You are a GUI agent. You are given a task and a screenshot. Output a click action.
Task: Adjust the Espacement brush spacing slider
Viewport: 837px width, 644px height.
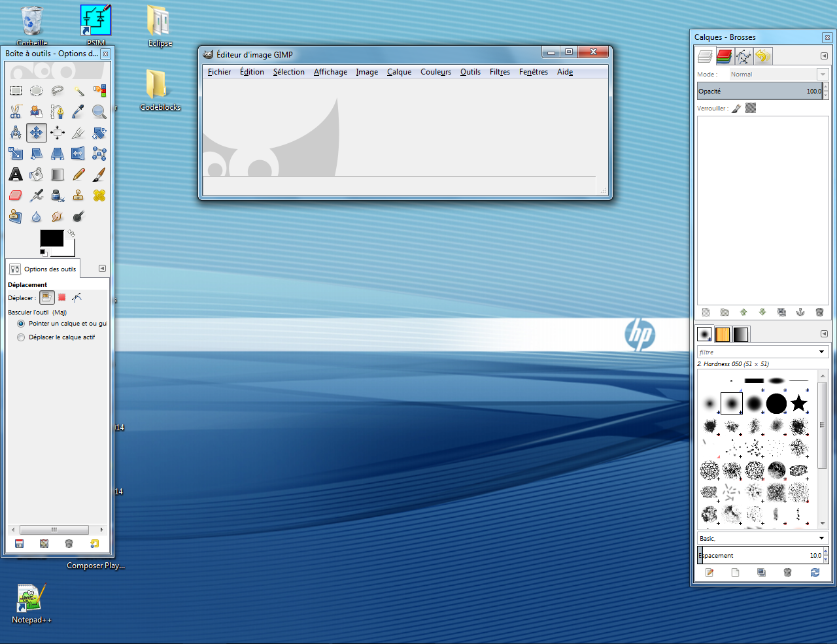(x=760, y=556)
